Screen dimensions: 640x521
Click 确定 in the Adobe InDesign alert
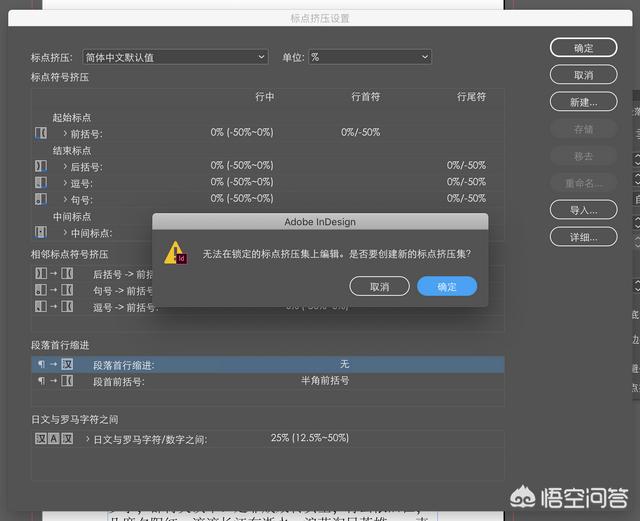pyautogui.click(x=447, y=287)
